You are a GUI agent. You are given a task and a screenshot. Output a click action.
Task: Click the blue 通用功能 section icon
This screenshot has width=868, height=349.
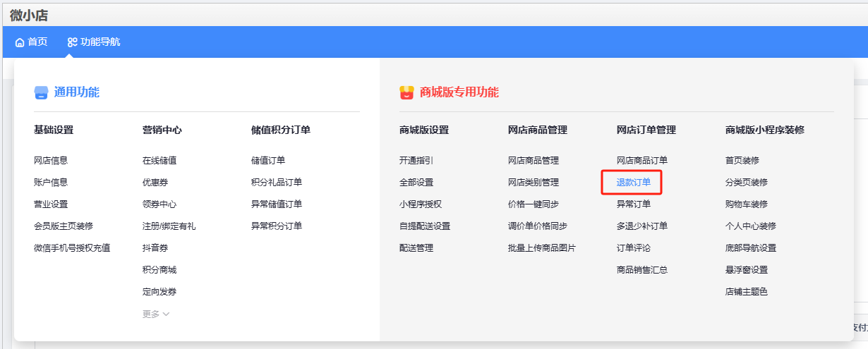(x=42, y=92)
